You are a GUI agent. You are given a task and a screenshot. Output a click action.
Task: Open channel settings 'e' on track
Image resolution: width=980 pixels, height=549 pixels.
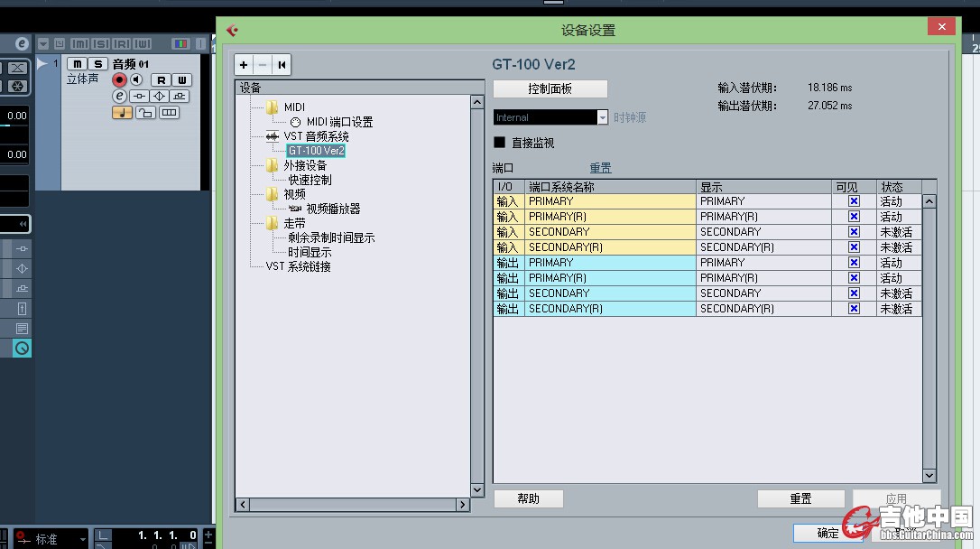[x=119, y=96]
